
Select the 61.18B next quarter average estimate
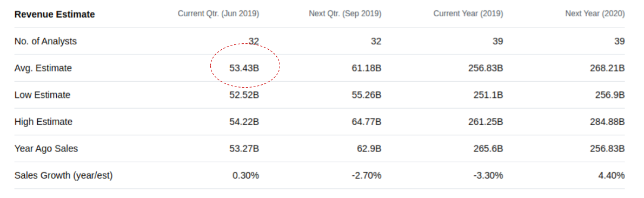[x=367, y=68]
